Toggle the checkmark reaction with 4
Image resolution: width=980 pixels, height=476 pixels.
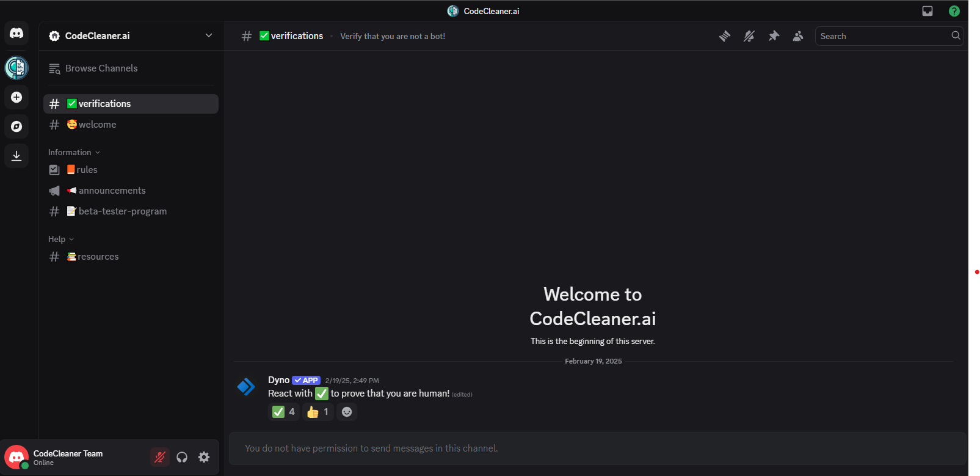284,412
